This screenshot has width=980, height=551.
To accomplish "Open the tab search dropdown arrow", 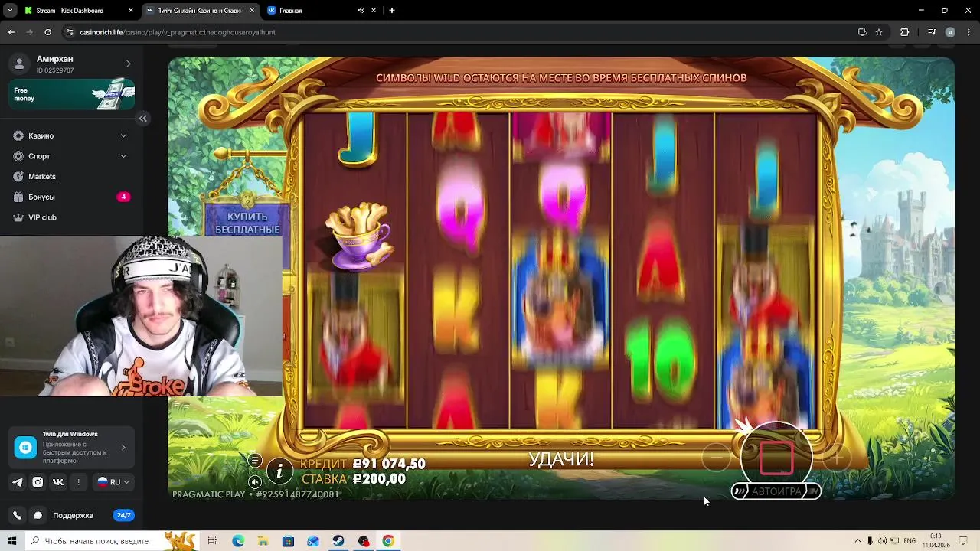I will click(x=10, y=11).
